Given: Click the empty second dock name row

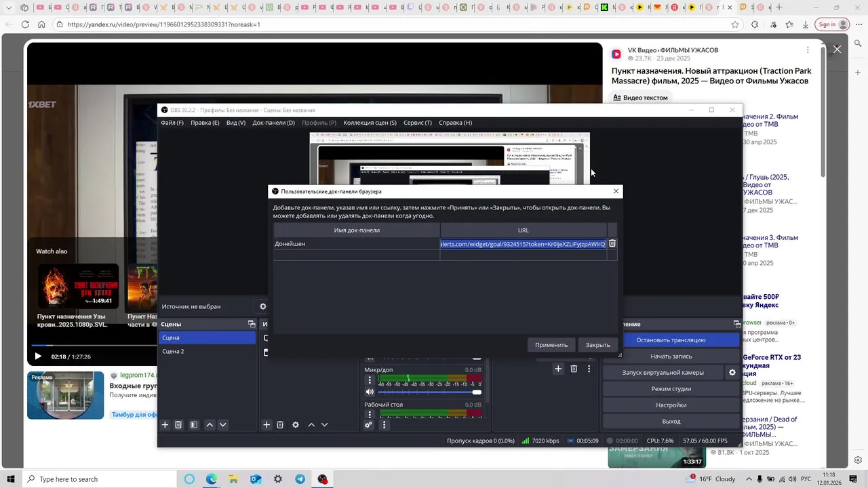Looking at the screenshot, I should (357, 255).
